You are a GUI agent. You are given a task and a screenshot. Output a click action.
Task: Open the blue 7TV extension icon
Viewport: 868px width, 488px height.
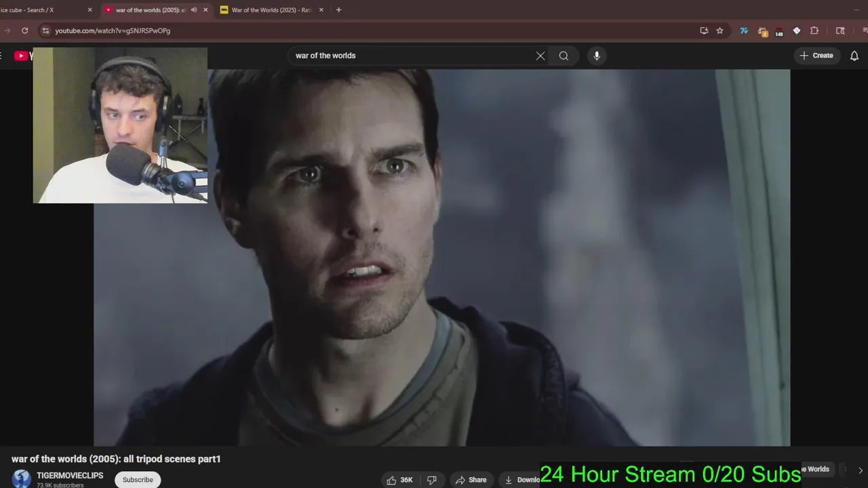pos(744,30)
